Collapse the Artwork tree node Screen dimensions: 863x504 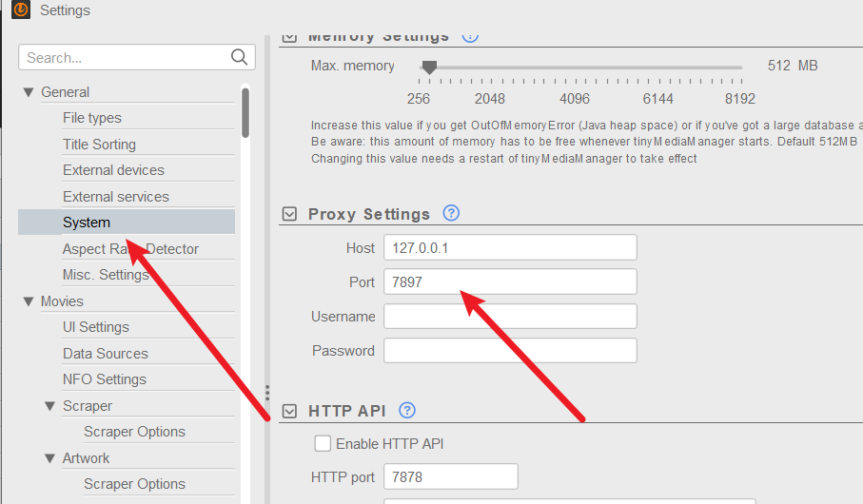(x=50, y=458)
